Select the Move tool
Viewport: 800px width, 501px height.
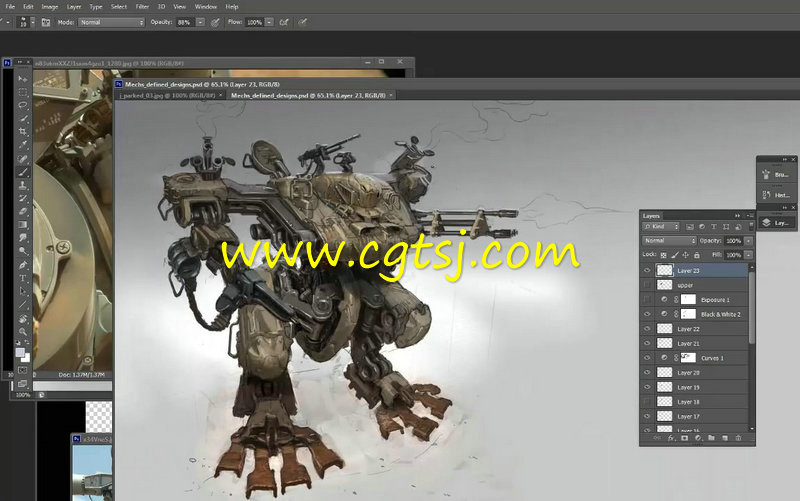point(22,79)
